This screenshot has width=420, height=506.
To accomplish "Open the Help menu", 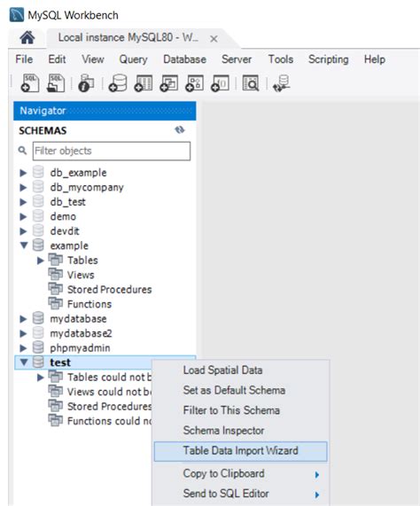I will (375, 59).
